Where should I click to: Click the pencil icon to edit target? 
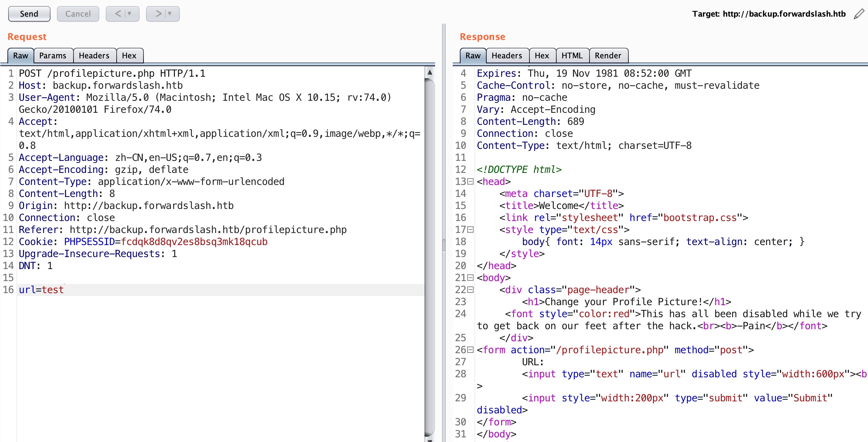click(x=859, y=14)
